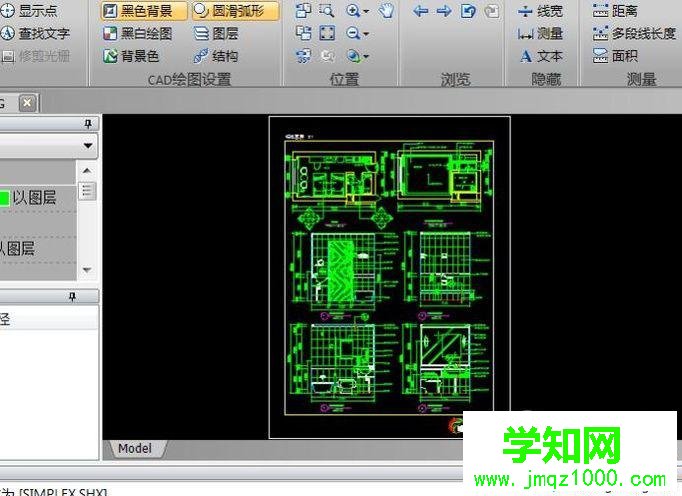This screenshot has width=682, height=496.
Task: Select the 面积 area measure tool
Action: [x=615, y=56]
